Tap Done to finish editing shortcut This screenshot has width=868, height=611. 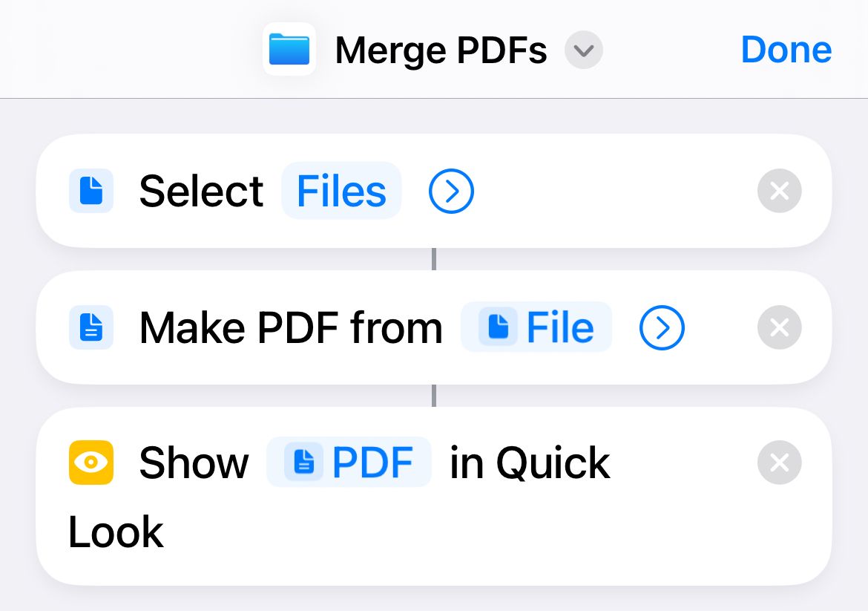(x=786, y=50)
